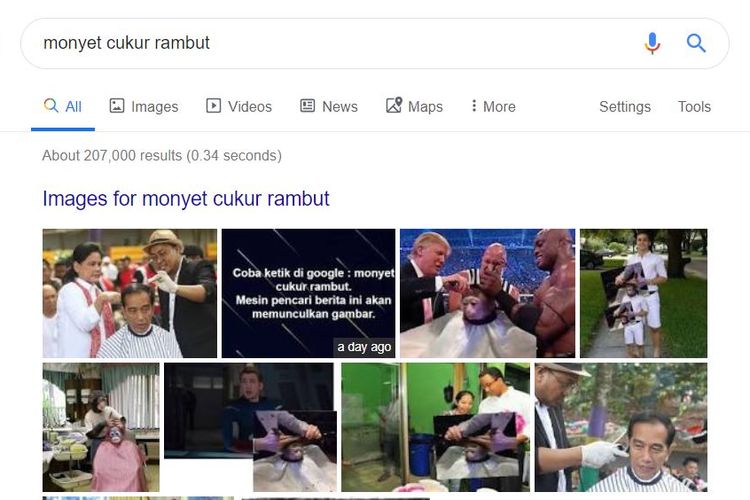Image resolution: width=750 pixels, height=500 pixels.
Task: Open the green barbershop room thumbnail
Action: point(435,427)
